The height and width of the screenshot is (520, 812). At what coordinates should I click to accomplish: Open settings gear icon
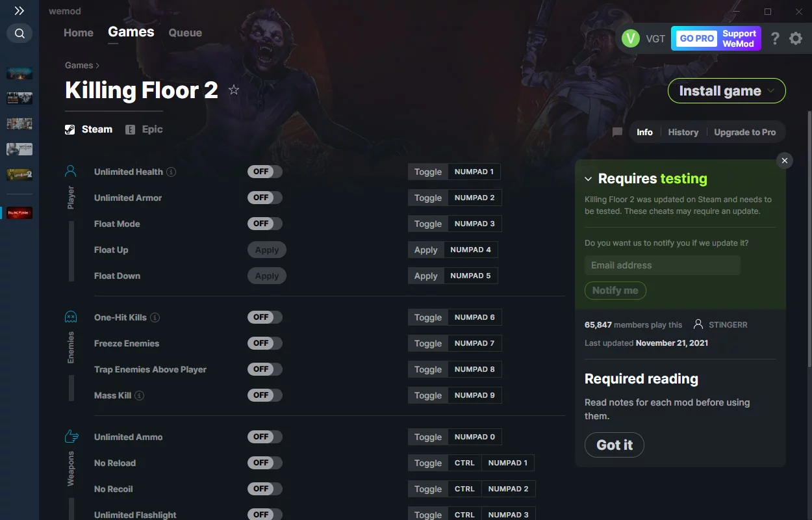coord(796,38)
